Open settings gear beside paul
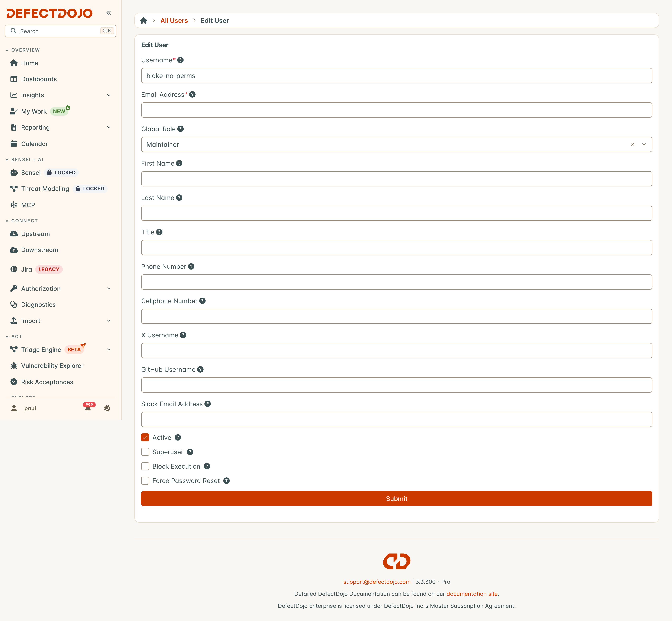Image resolution: width=672 pixels, height=621 pixels. [107, 408]
